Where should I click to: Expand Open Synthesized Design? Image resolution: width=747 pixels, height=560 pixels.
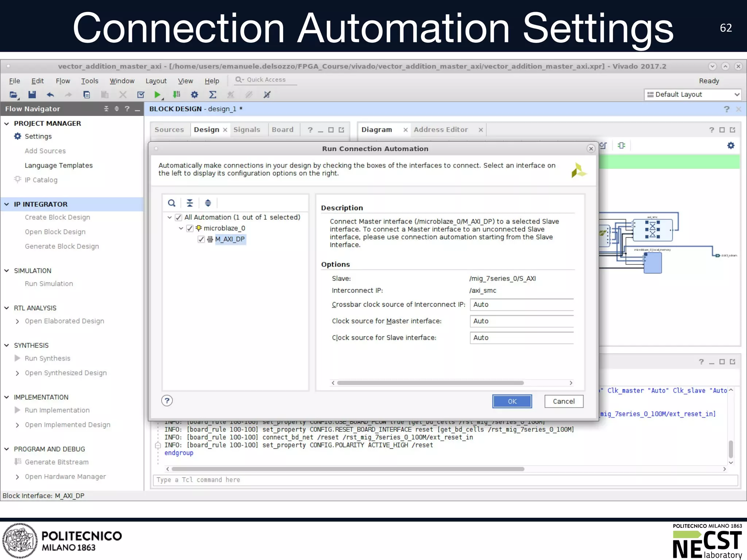[17, 373]
